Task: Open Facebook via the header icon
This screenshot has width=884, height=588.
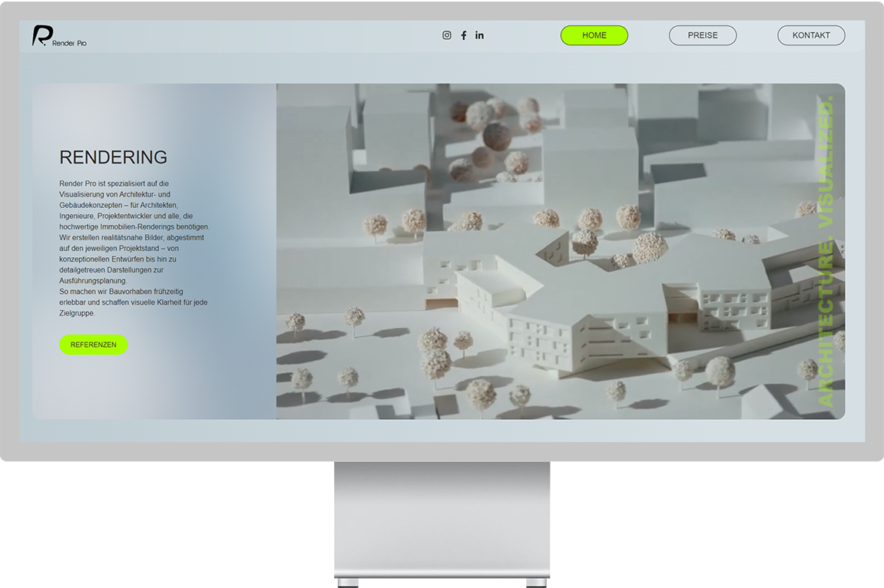Action: pyautogui.click(x=463, y=35)
